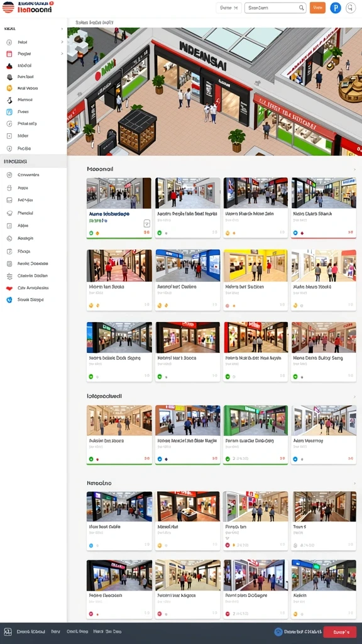Open the sidebar item directly above the red heart

[x=33, y=276]
